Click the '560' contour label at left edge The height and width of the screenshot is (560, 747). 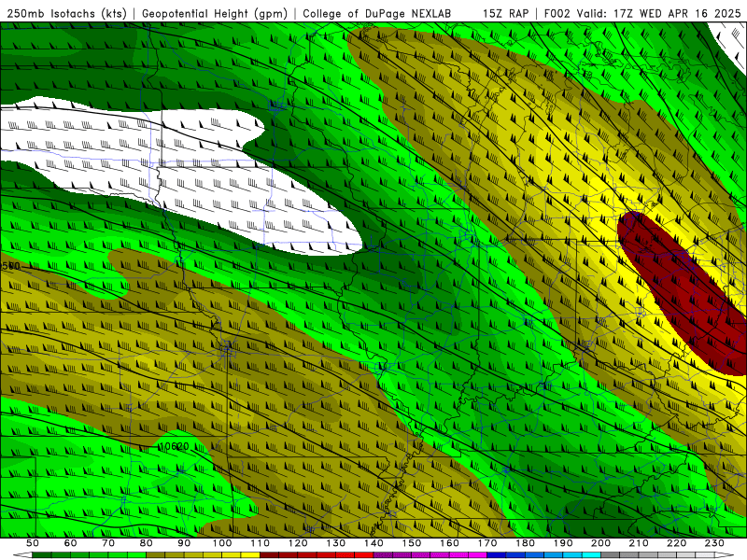(x=10, y=266)
